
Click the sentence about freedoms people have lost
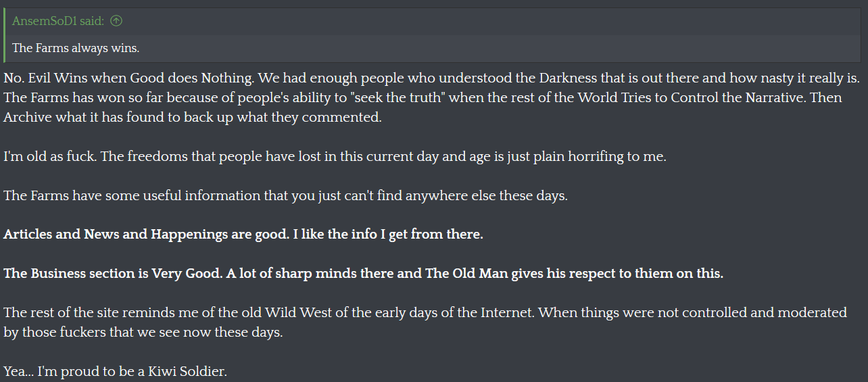click(335, 156)
